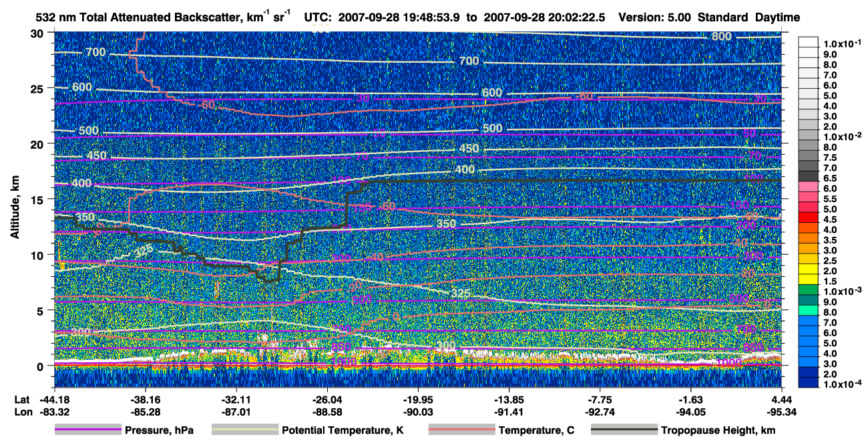868x445 pixels.
Task: Click the altitude axis tick label 25
Action: click(39, 88)
